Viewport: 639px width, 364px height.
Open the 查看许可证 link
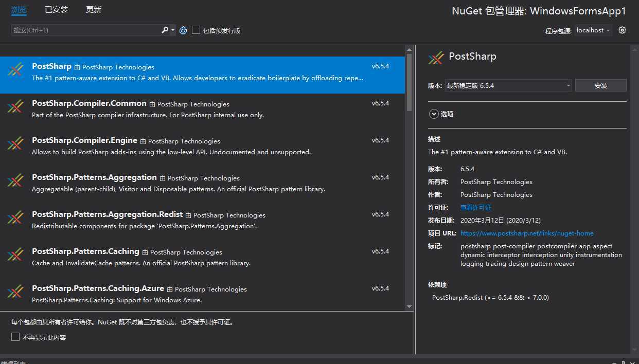coord(476,208)
